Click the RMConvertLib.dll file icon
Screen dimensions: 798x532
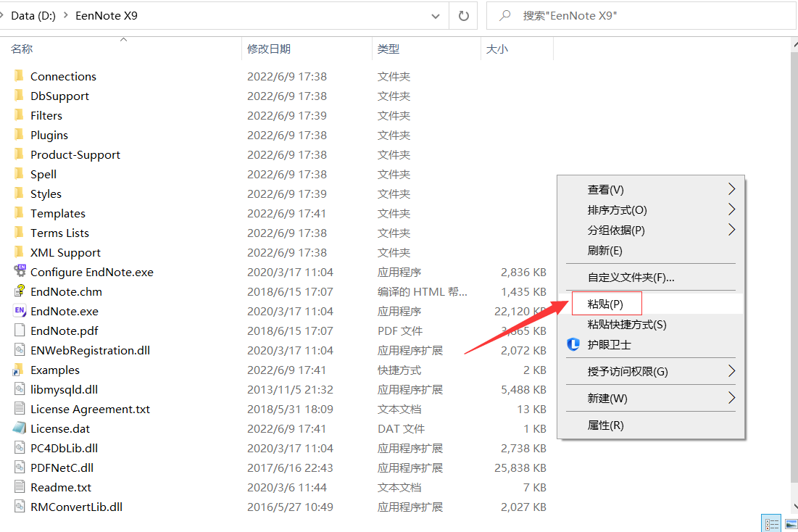(x=20, y=507)
